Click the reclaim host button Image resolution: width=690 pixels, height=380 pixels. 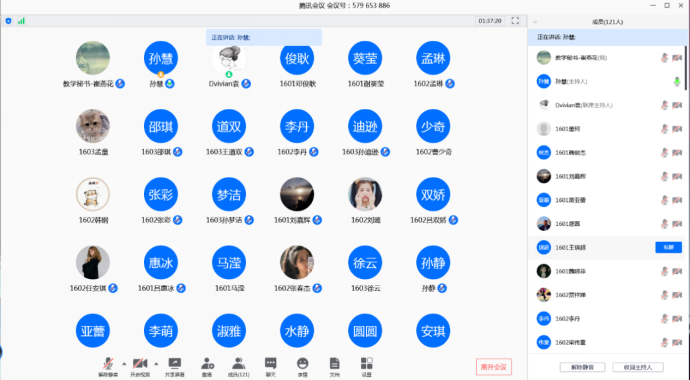[638, 367]
